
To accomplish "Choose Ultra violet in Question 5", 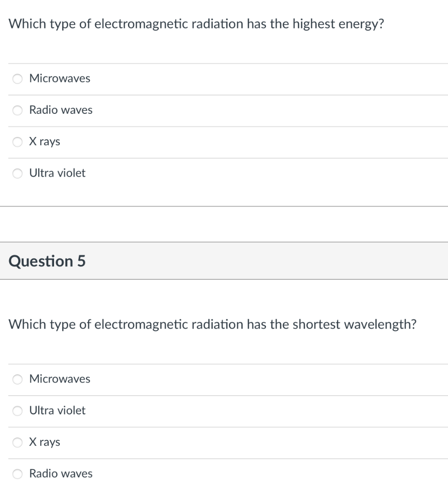I will coord(17,411).
